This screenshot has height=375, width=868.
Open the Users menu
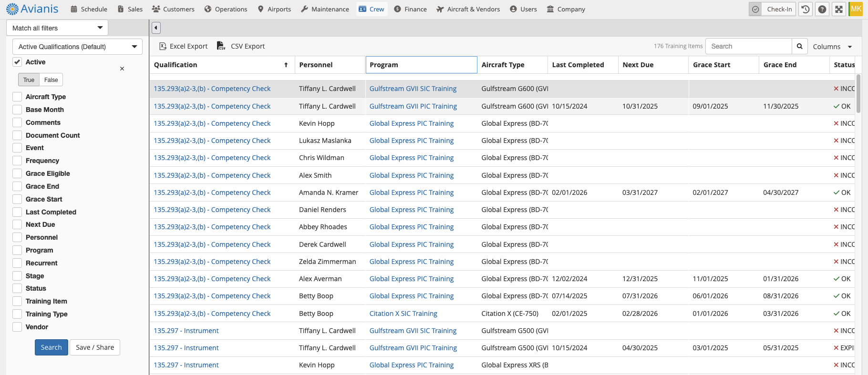coord(523,9)
